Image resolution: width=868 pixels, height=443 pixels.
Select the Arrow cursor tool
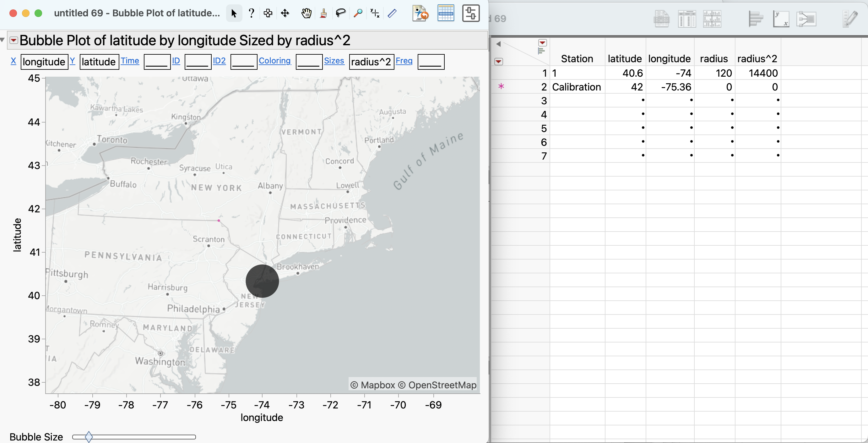pyautogui.click(x=234, y=13)
